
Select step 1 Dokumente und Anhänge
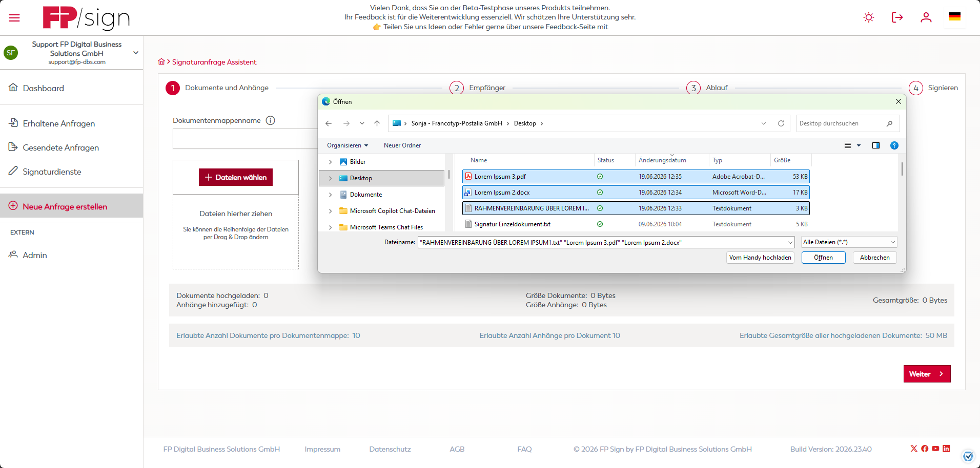217,88
